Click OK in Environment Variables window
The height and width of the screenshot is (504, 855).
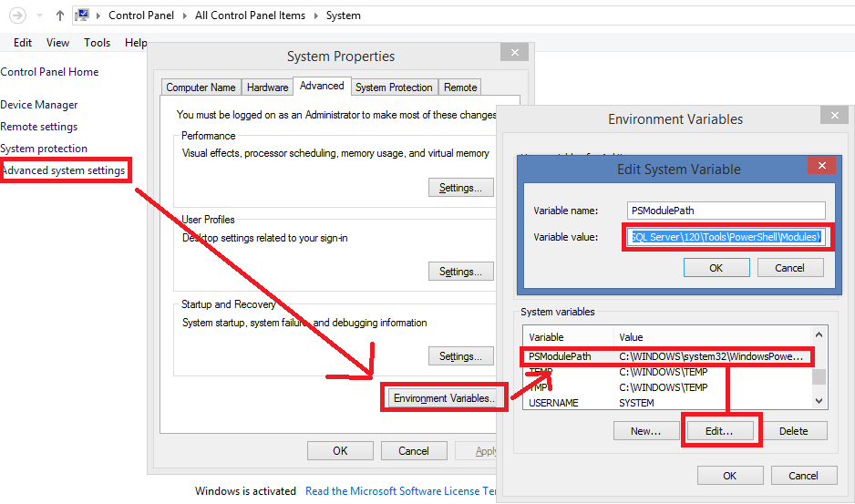pos(730,475)
